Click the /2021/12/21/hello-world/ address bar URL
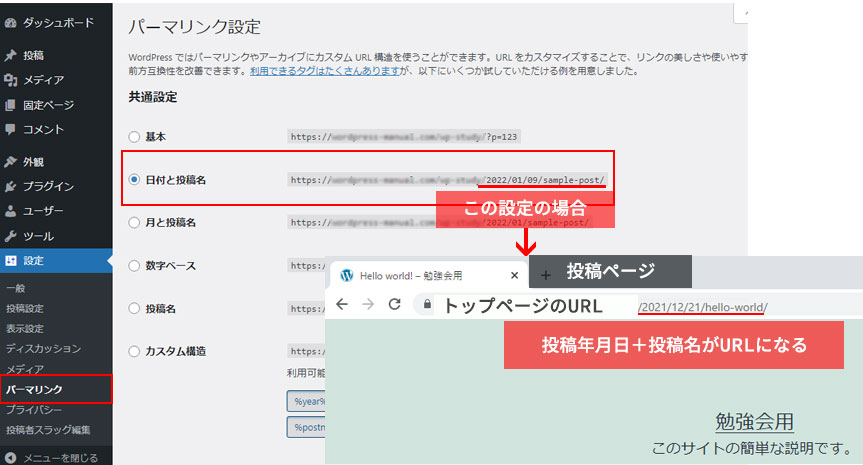 (702, 307)
